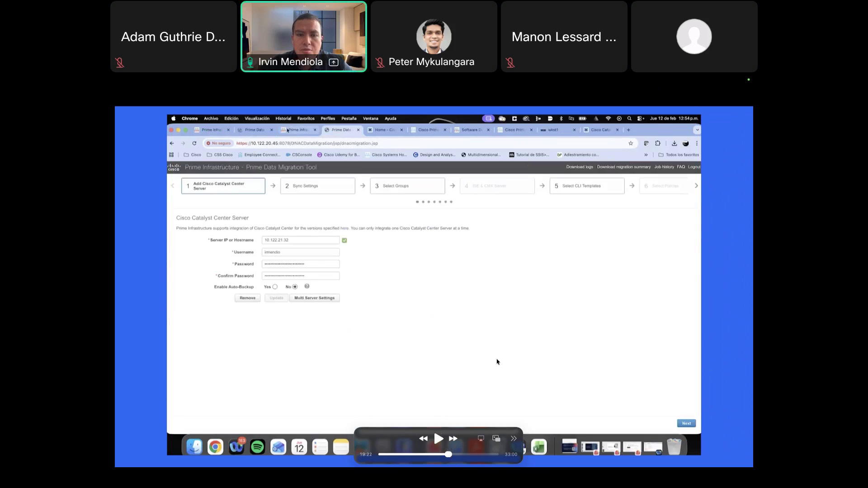Open Trash in the Dock
Screen dimensions: 868x488
[x=674, y=447]
